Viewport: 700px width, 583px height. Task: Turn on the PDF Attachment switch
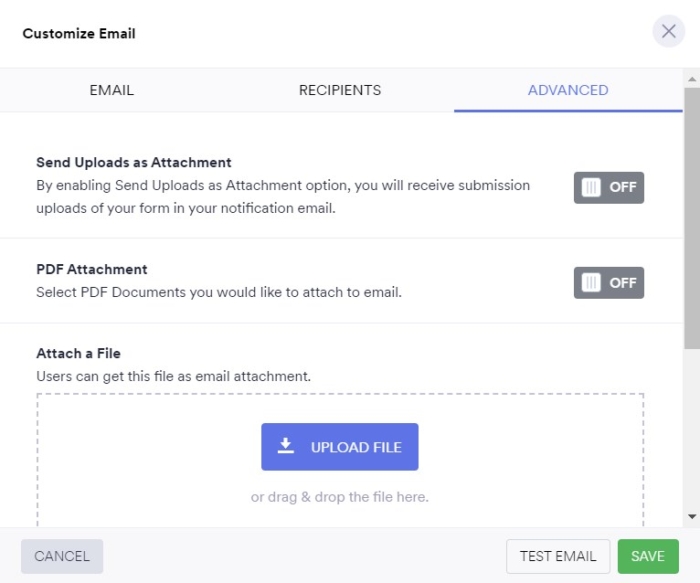click(x=608, y=283)
